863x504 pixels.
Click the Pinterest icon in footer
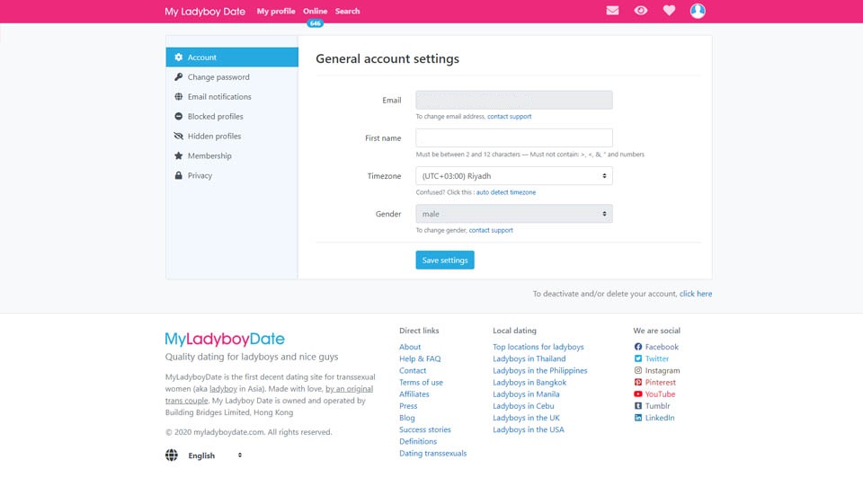point(638,383)
